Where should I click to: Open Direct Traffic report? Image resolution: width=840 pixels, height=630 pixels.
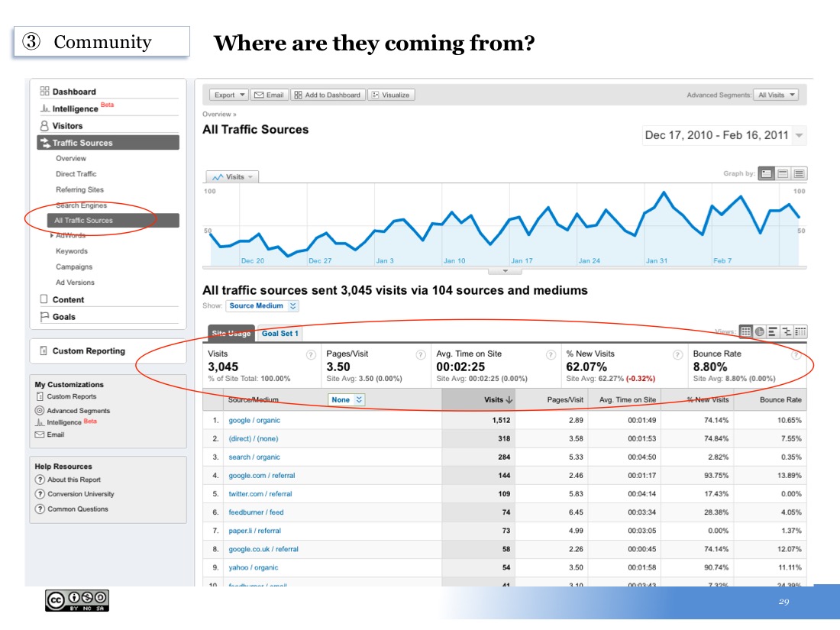pyautogui.click(x=76, y=174)
